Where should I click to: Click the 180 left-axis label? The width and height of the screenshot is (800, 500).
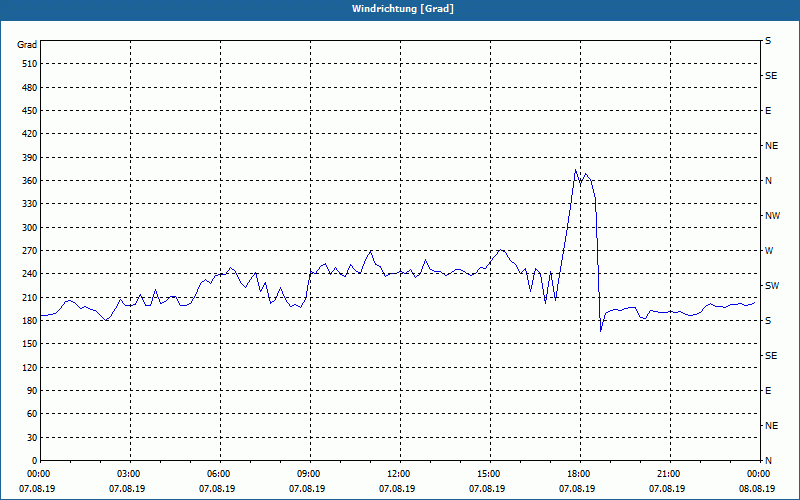(30, 320)
